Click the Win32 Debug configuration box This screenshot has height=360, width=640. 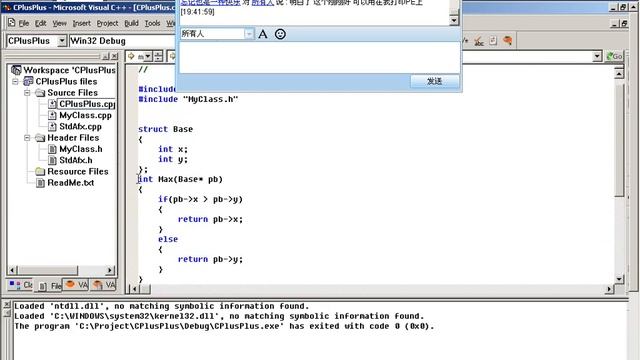[x=122, y=40]
